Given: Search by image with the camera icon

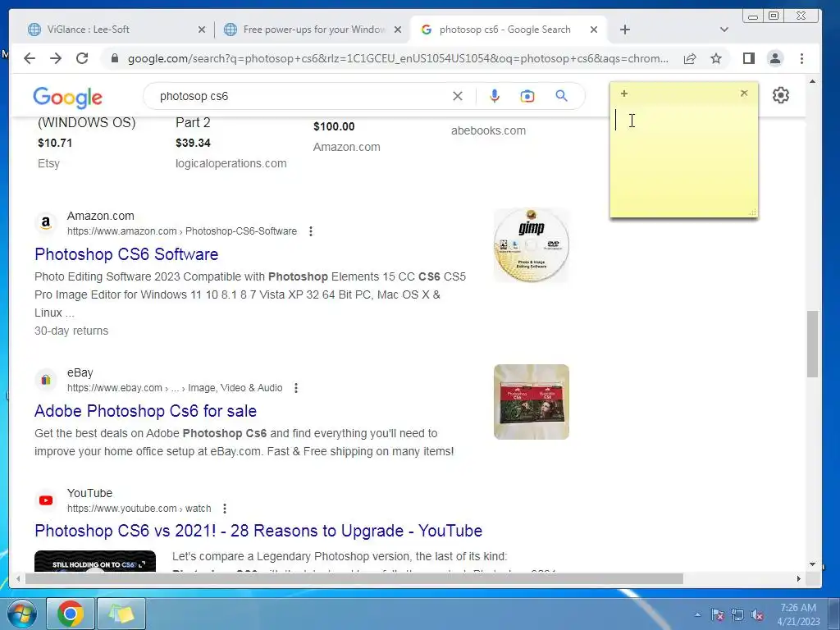Looking at the screenshot, I should pos(527,96).
